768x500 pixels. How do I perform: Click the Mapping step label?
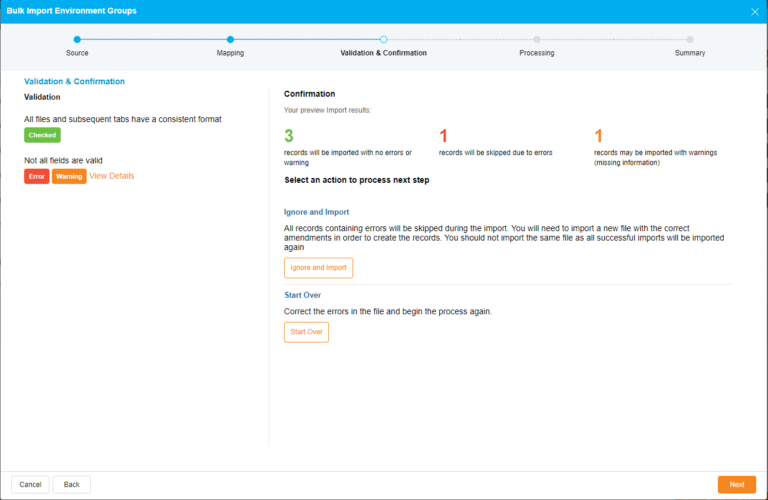pos(230,53)
